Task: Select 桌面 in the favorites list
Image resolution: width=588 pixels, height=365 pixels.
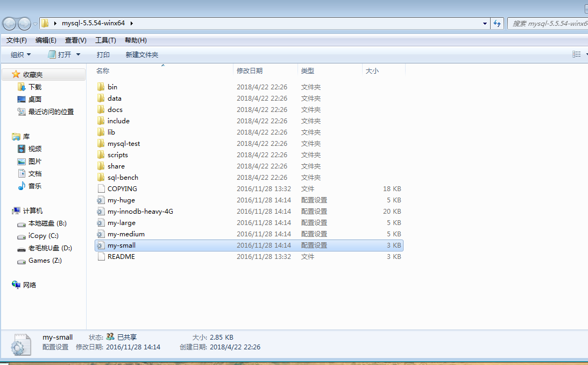Action: pyautogui.click(x=35, y=100)
